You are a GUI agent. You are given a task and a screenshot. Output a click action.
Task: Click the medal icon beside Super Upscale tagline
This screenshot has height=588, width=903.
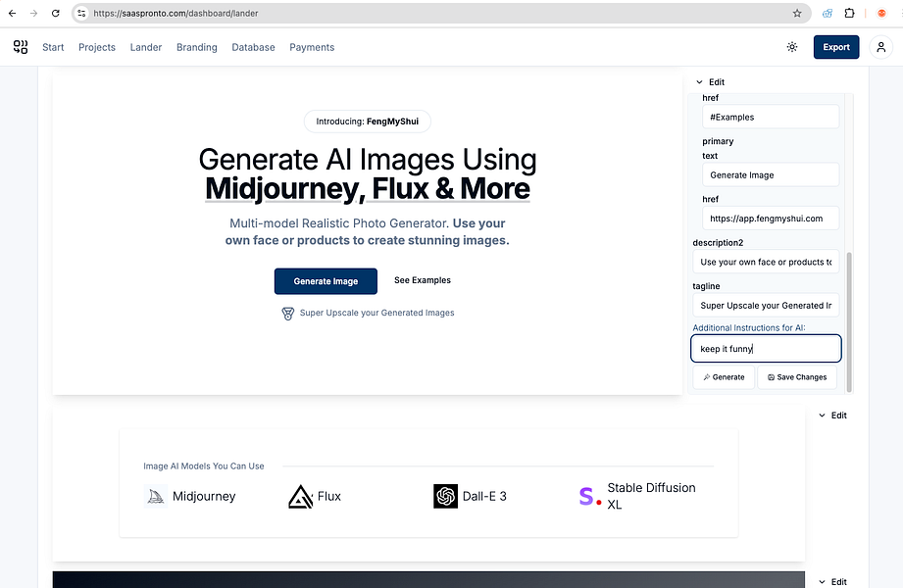(288, 314)
